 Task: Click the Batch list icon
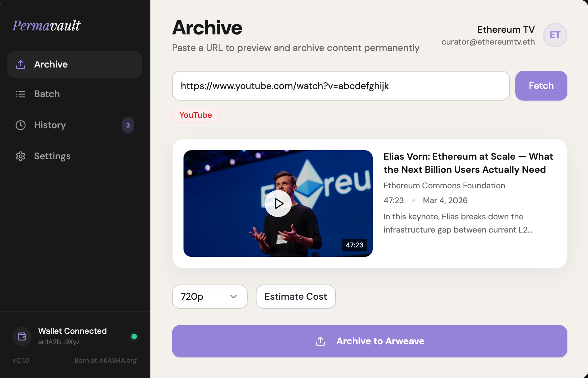coord(21,94)
